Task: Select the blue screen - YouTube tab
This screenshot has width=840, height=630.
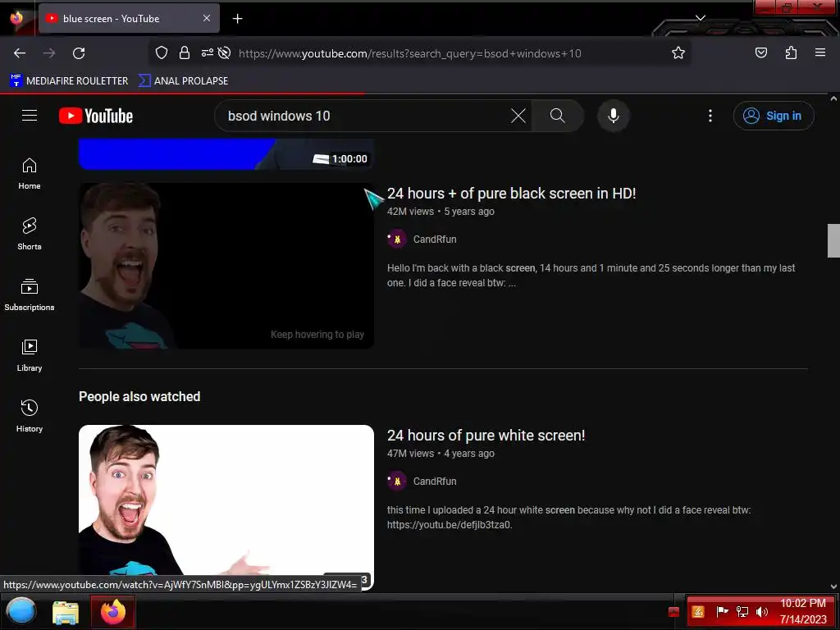Action: point(129,18)
